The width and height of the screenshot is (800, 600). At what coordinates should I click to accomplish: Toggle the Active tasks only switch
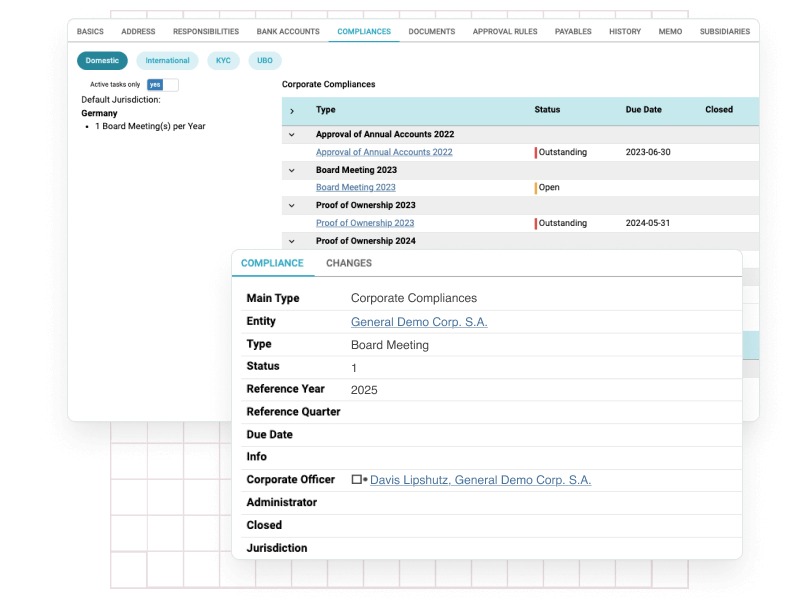pos(161,85)
